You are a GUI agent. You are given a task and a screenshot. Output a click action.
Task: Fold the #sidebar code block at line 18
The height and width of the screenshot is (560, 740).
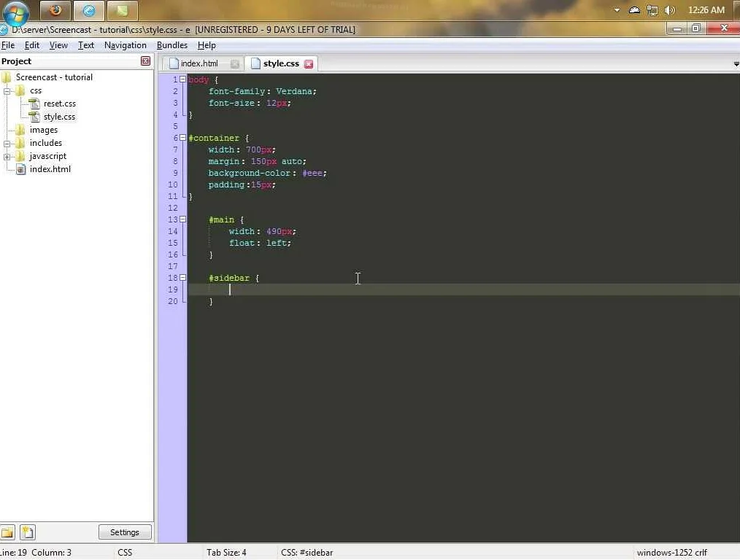(x=182, y=278)
